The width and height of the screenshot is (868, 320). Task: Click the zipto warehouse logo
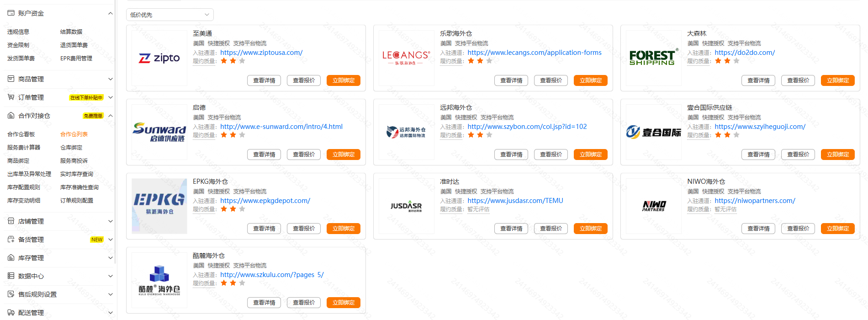point(159,58)
